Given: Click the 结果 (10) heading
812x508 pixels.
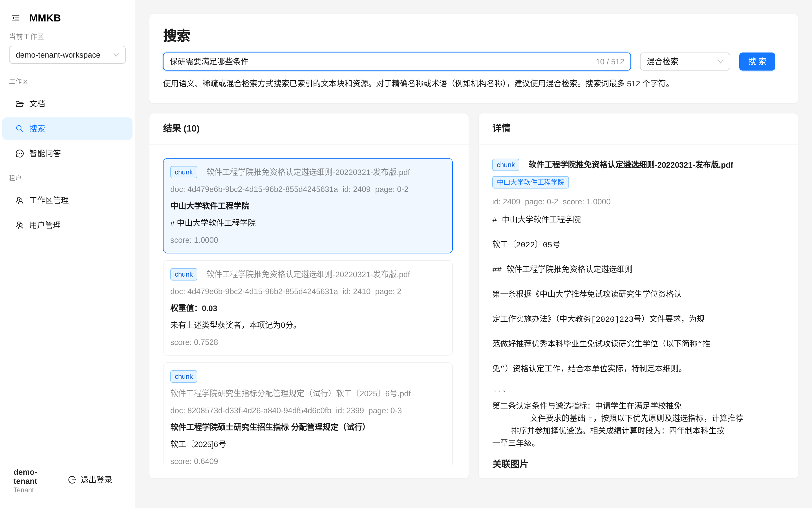Looking at the screenshot, I should [x=181, y=128].
